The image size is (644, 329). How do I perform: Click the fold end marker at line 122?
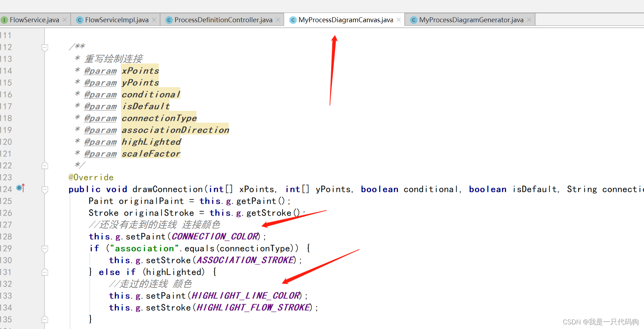tap(45, 165)
